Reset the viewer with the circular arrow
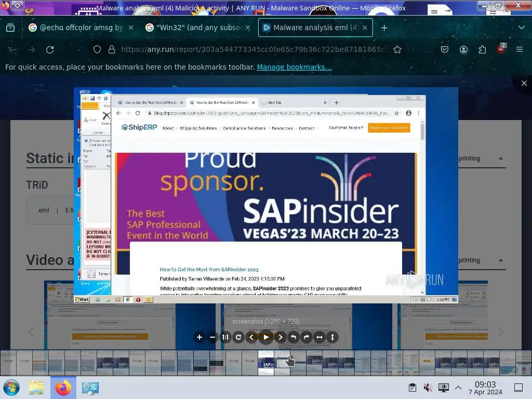Screen dimensions: 532x399 pyautogui.click(x=238, y=337)
